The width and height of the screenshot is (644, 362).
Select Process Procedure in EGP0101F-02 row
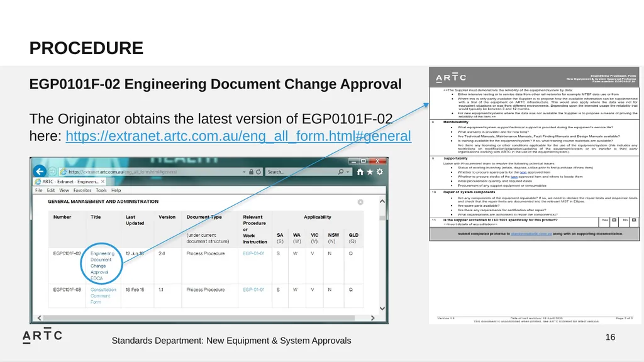(x=206, y=254)
